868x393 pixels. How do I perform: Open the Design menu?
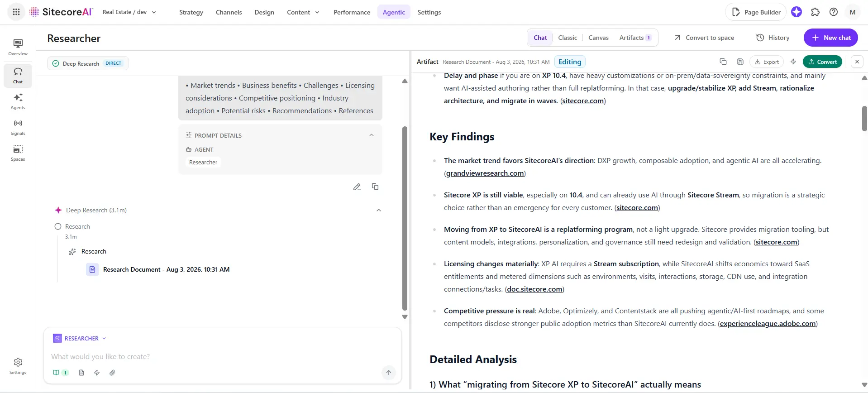point(264,12)
